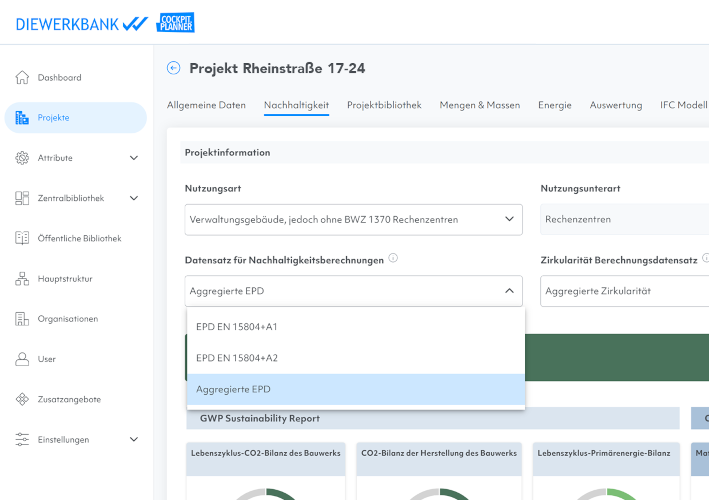Screen dimensions: 709x500
Task: Open User page via person icon
Action: (22, 359)
